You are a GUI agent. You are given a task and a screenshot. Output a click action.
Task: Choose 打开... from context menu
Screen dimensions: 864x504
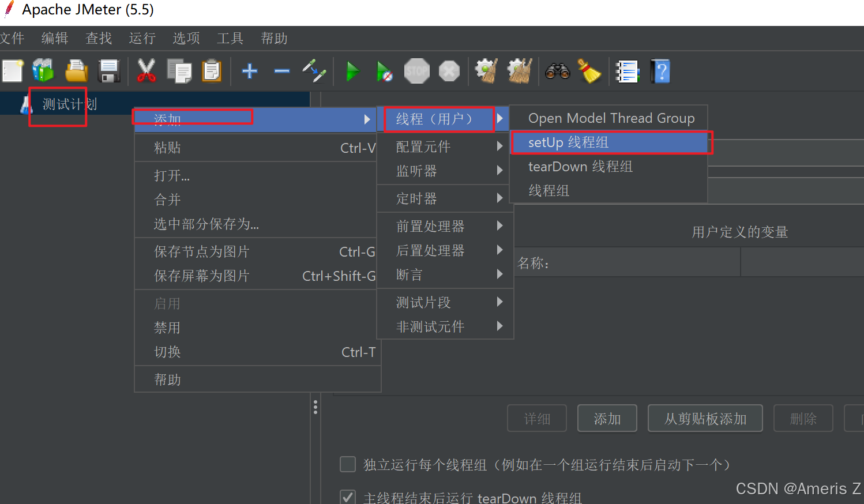(256, 175)
